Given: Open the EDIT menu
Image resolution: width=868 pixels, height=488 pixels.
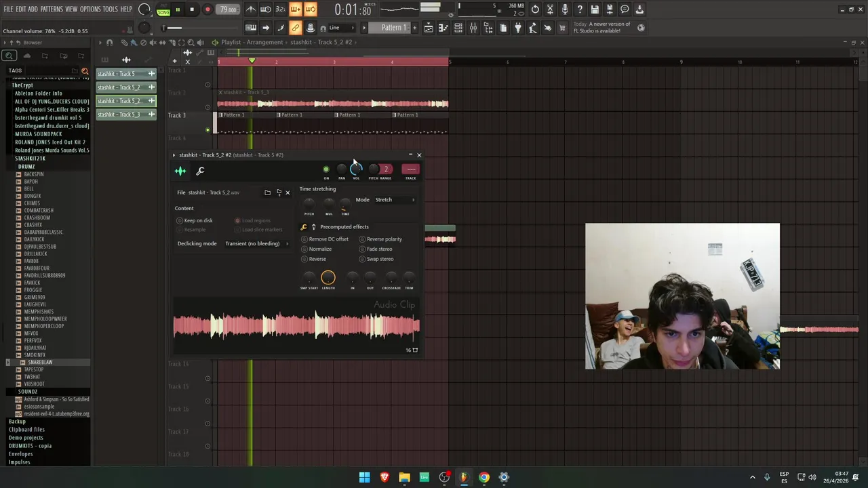Looking at the screenshot, I should point(21,9).
